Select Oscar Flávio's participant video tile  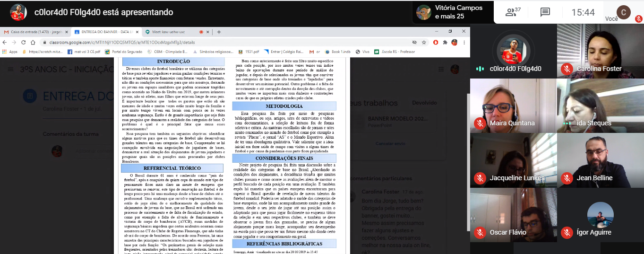(513, 215)
